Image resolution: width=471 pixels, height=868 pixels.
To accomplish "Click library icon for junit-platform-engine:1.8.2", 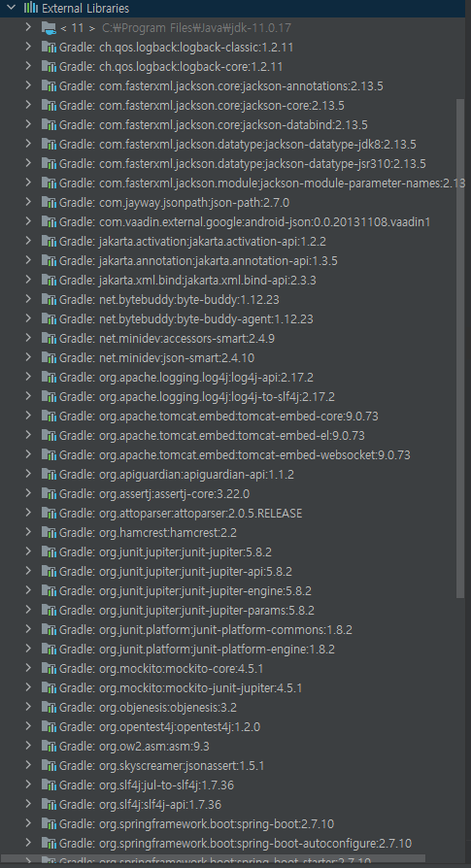I will 50,649.
